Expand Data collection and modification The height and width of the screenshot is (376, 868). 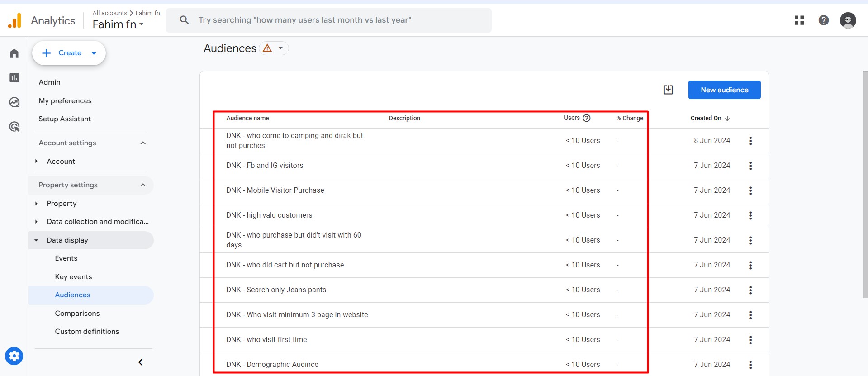point(37,222)
